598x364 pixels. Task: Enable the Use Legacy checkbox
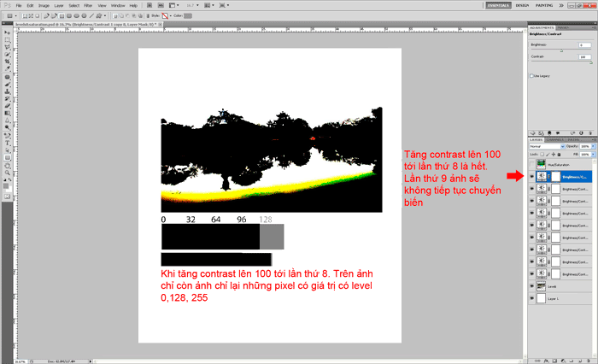coord(532,75)
